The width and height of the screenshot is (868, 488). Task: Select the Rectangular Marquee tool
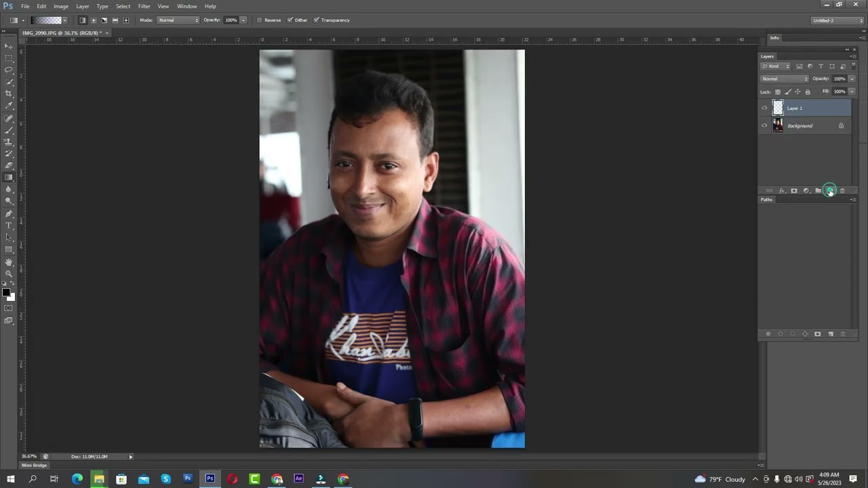tap(9, 58)
